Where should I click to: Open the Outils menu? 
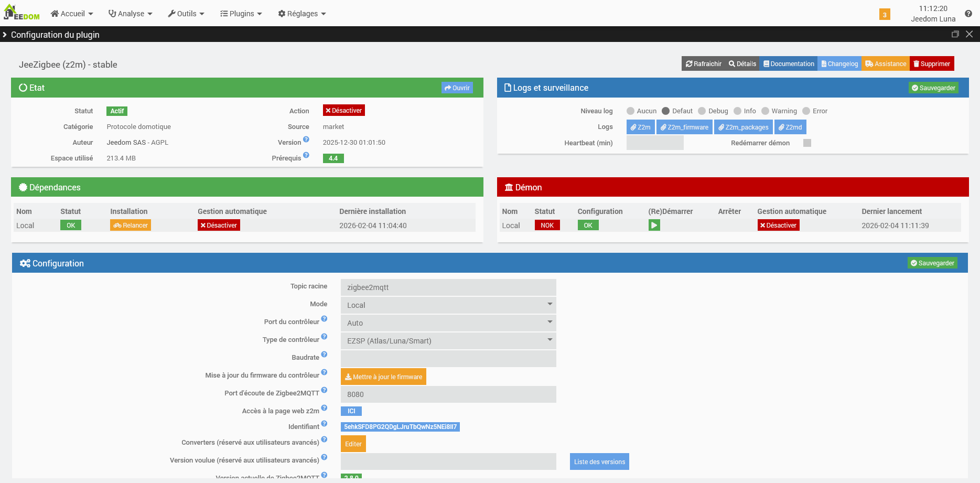click(186, 14)
